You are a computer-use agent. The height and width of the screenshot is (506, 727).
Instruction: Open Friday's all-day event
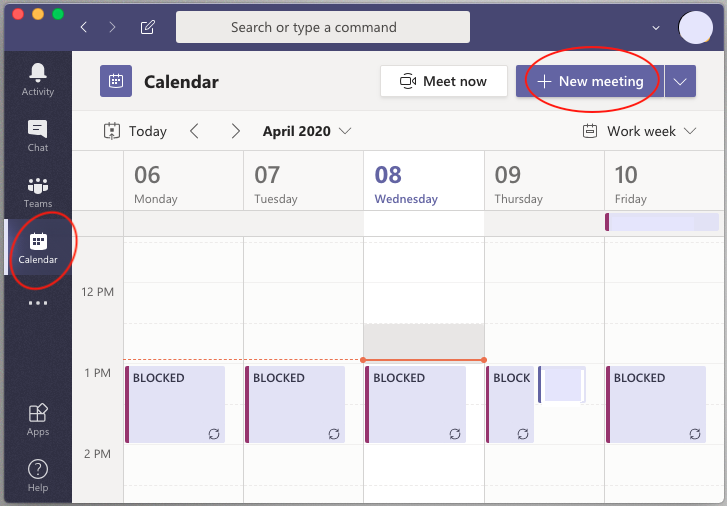click(x=662, y=222)
